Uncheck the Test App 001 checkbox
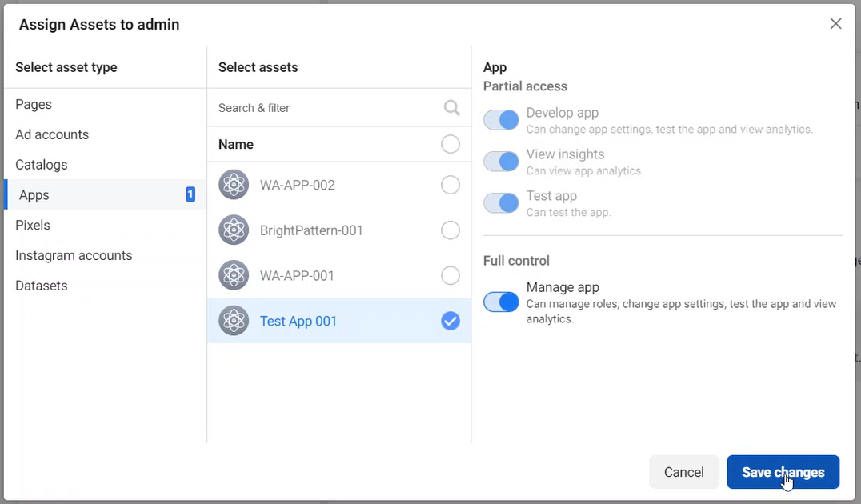Screen dimensions: 861x504 [451, 321]
